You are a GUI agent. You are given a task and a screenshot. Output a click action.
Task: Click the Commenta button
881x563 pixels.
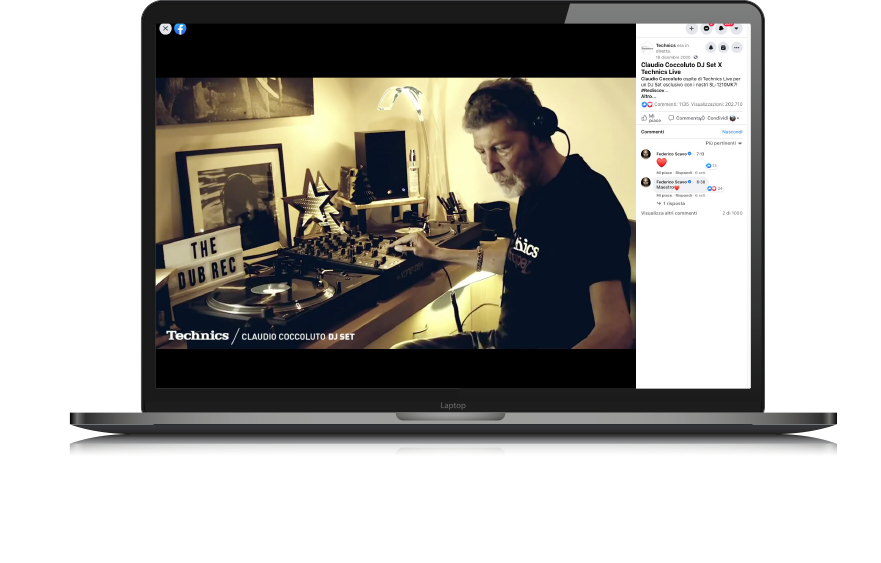tap(685, 118)
